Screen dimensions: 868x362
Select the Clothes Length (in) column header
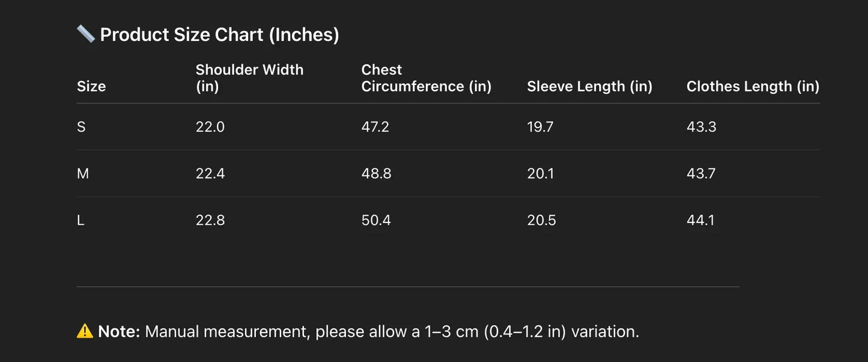click(x=753, y=87)
